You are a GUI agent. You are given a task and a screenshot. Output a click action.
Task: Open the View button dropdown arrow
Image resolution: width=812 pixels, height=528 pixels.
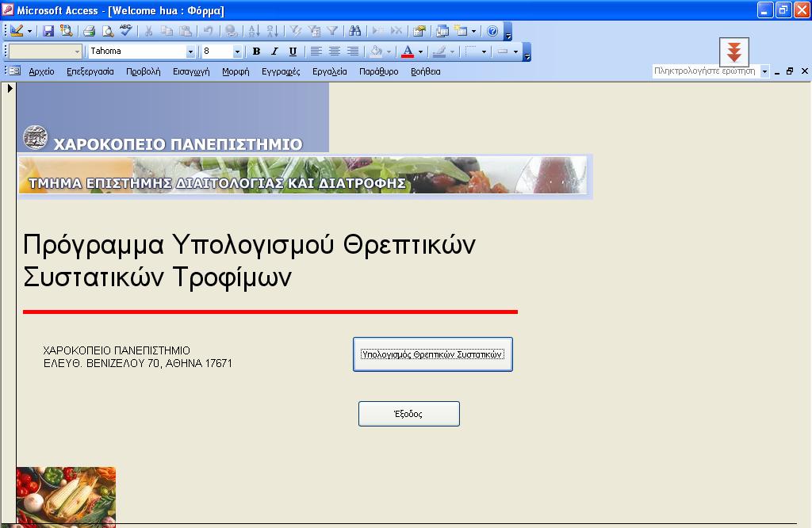tap(29, 31)
